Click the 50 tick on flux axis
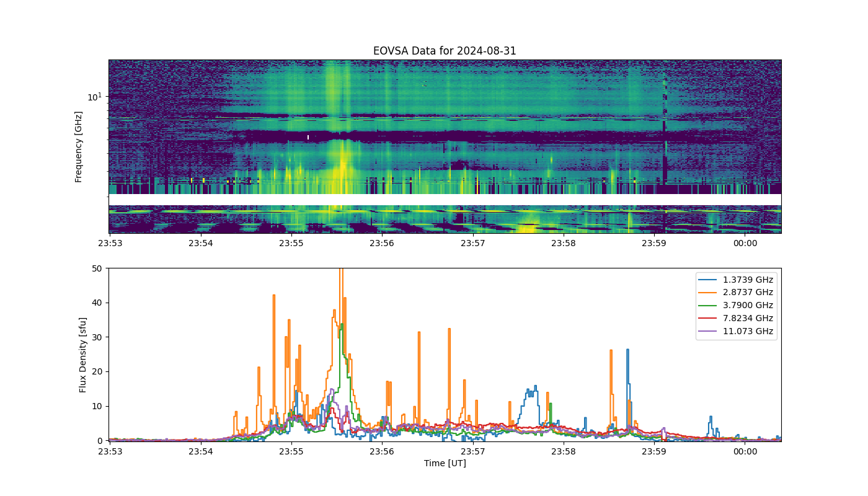 (97, 268)
